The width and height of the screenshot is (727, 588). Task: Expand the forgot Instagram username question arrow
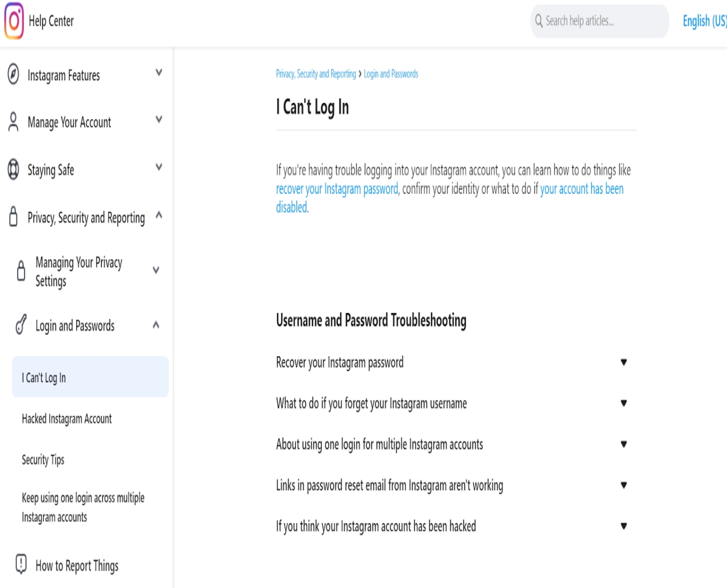(x=624, y=403)
